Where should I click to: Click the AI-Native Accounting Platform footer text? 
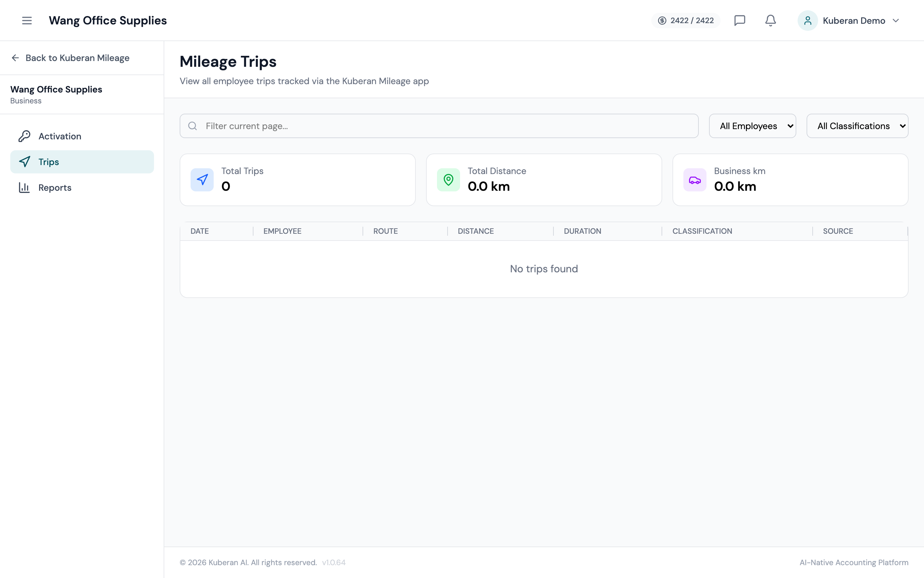tap(854, 562)
